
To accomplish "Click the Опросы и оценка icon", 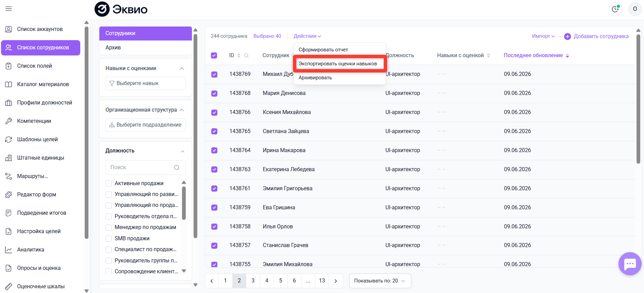I will pyautogui.click(x=9, y=268).
